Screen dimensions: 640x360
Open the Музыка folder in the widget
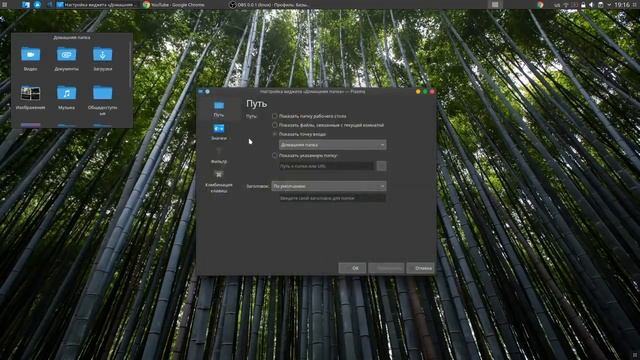click(x=67, y=98)
